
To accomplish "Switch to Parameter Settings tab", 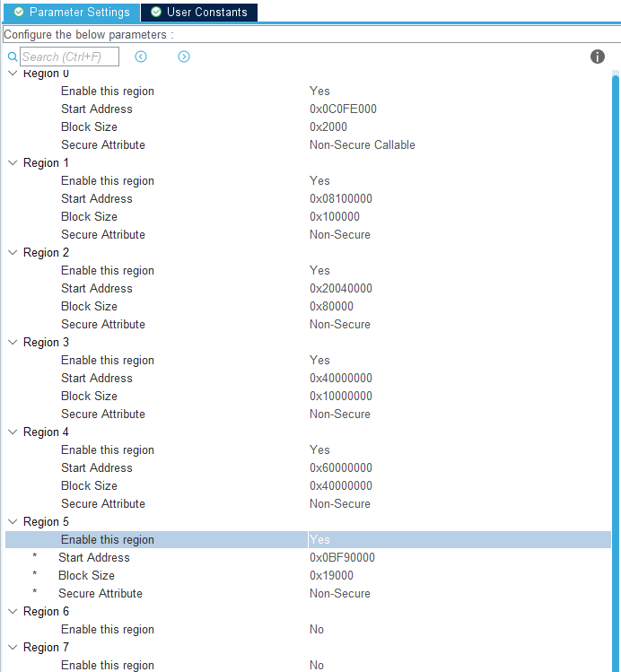I will 72,12.
